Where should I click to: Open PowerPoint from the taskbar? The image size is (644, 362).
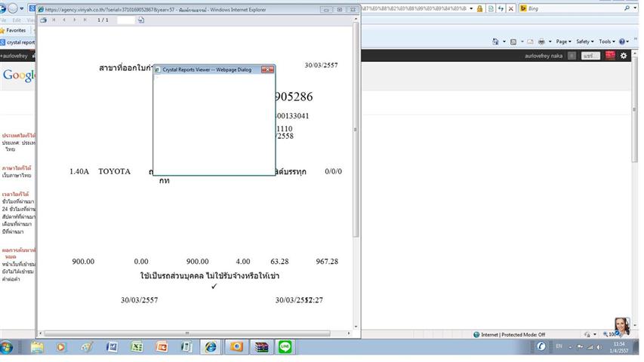(x=162, y=347)
